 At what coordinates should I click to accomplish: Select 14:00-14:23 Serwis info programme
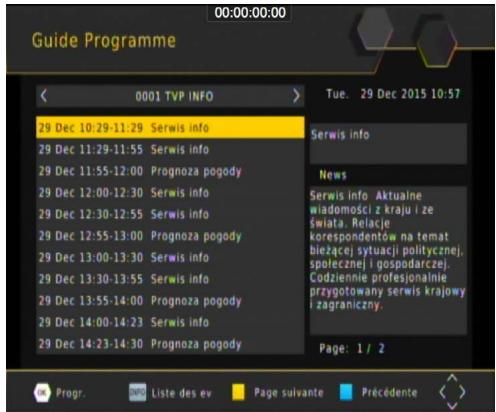(x=170, y=322)
